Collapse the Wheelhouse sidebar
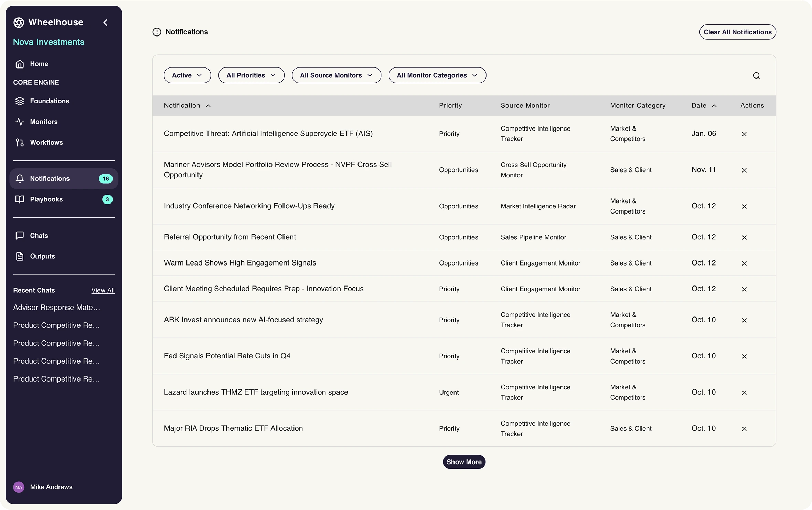Image resolution: width=812 pixels, height=510 pixels. pos(105,23)
